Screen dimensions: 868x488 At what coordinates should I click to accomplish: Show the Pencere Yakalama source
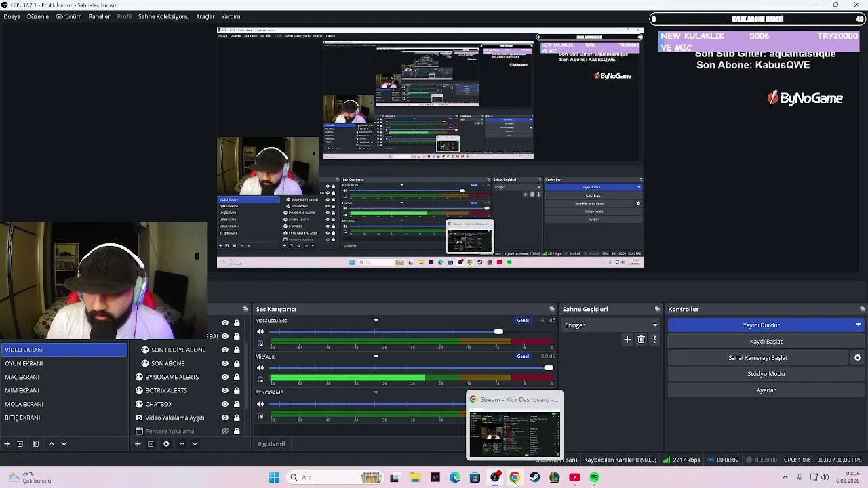pos(225,431)
